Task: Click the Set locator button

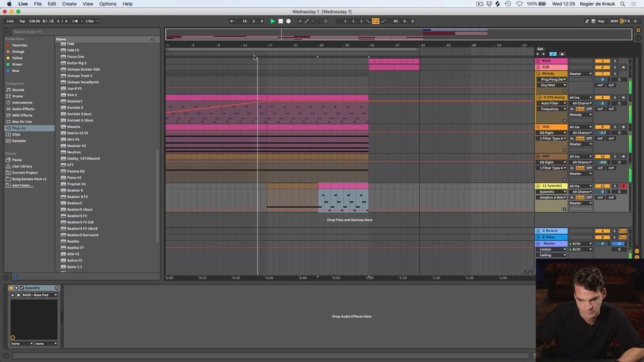Action: point(540,49)
